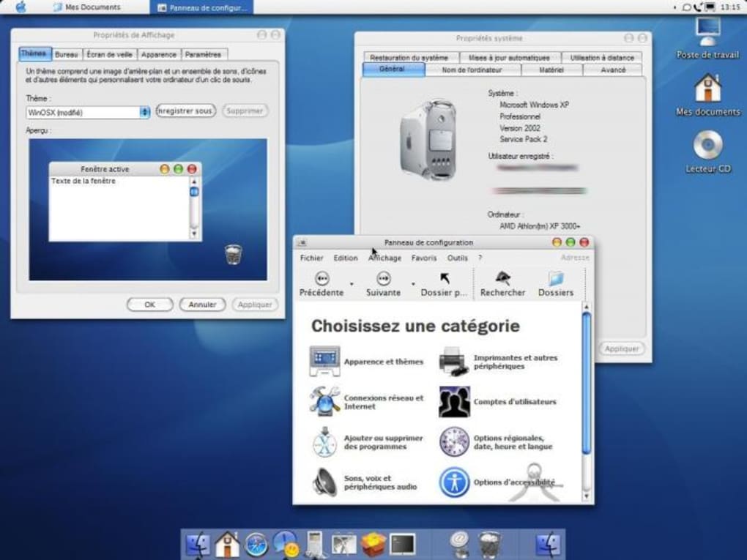
Task: Open the Thème dropdown arrow
Action: (144, 112)
